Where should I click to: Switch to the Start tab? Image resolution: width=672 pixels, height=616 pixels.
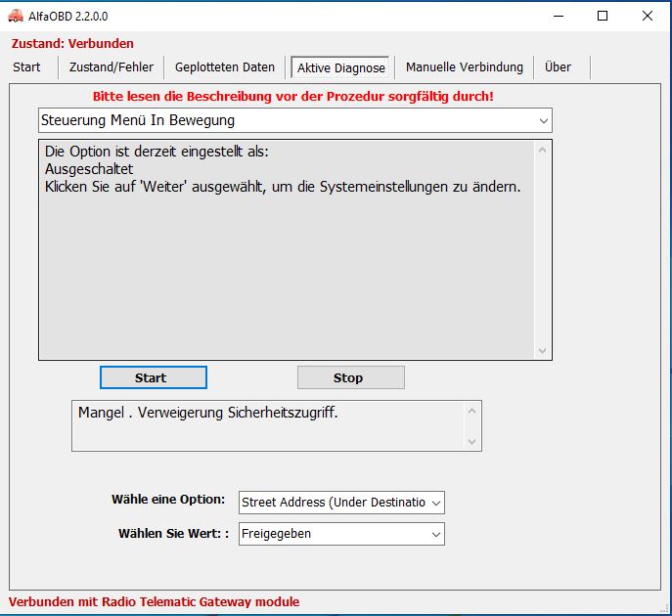coord(27,67)
